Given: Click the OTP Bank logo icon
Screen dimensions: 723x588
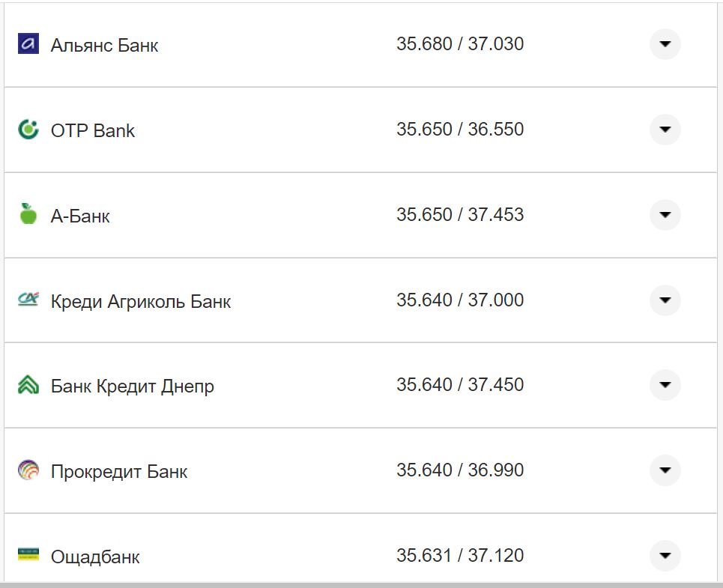Looking at the screenshot, I should [27, 129].
